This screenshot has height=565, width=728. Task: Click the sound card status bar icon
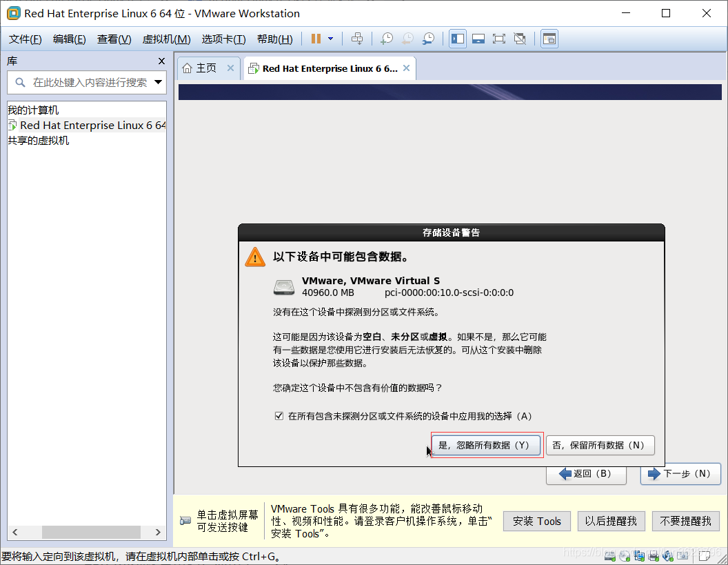[x=667, y=556]
